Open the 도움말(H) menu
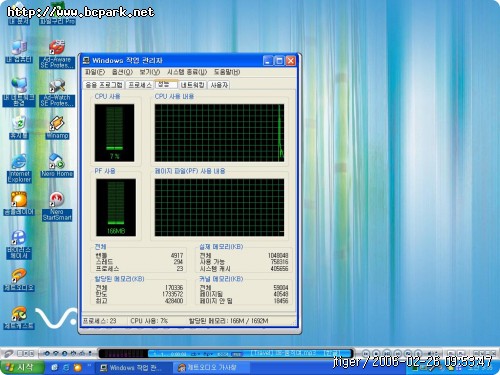Screen dimensions: 500x375 (227, 72)
